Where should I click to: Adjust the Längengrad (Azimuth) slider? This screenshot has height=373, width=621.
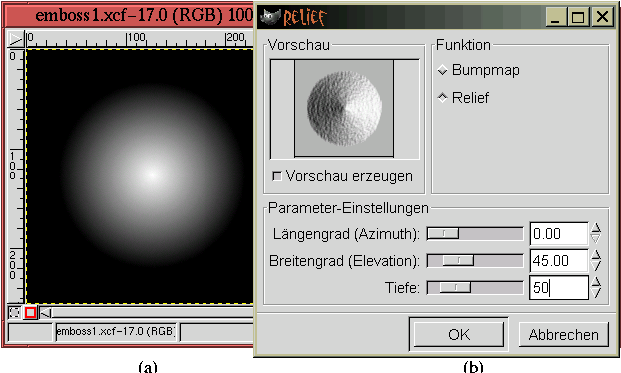475,234
